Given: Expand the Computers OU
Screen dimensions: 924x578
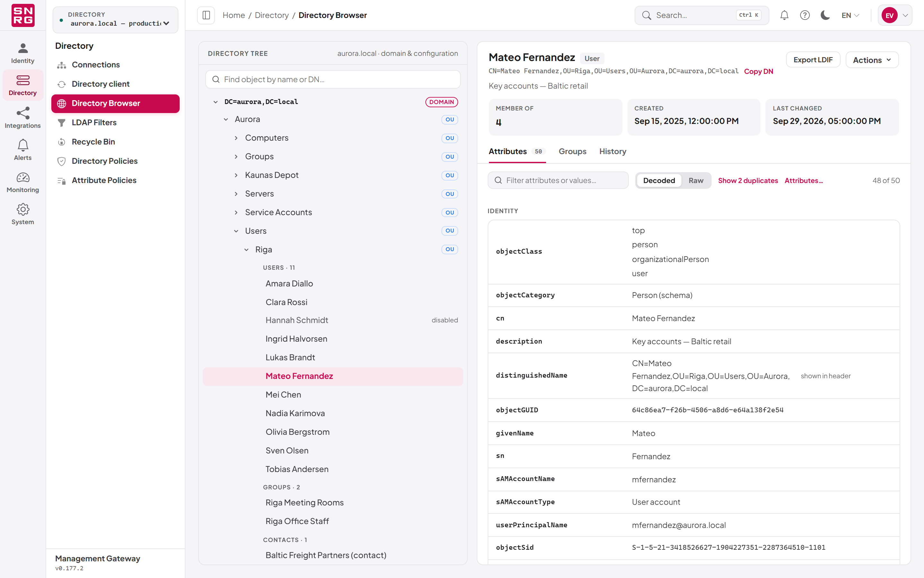Looking at the screenshot, I should (236, 138).
